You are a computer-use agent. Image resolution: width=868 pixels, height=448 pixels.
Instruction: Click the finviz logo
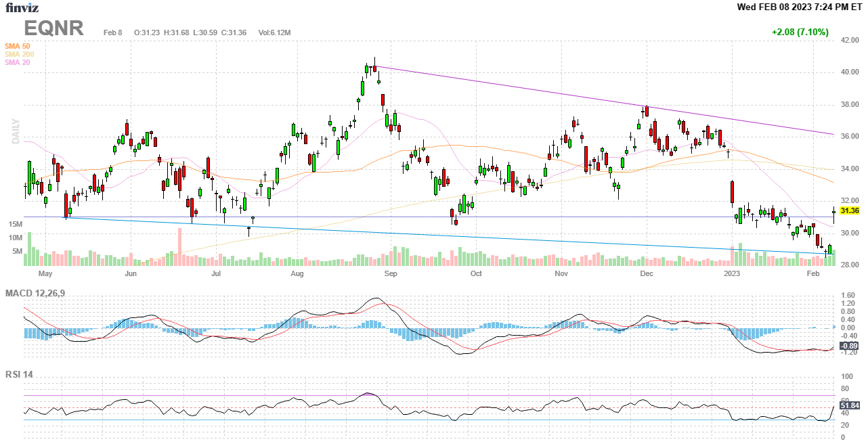[x=22, y=8]
